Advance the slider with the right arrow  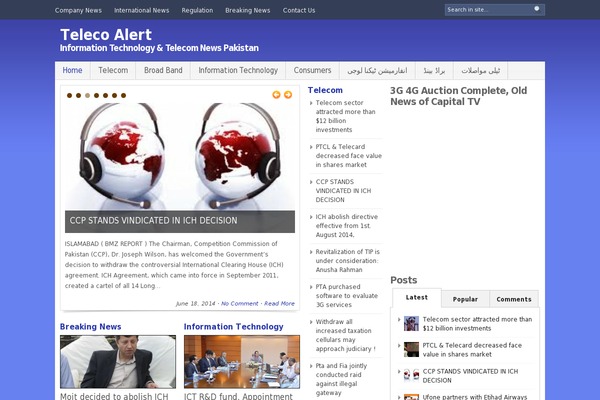[x=288, y=95]
